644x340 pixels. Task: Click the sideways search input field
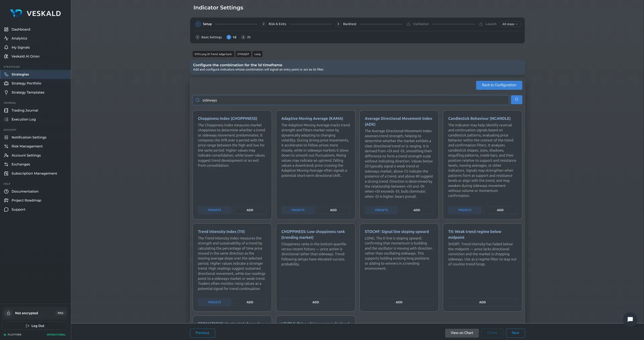tap(351, 100)
